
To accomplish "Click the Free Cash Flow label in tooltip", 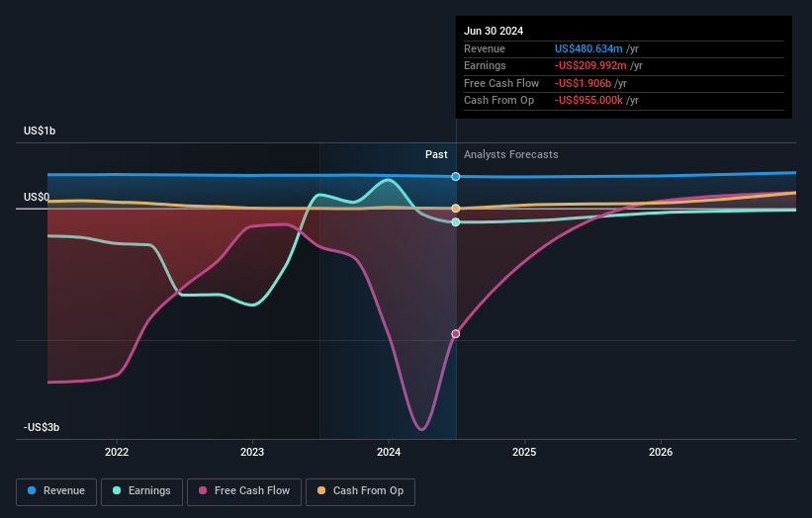I will click(x=501, y=83).
